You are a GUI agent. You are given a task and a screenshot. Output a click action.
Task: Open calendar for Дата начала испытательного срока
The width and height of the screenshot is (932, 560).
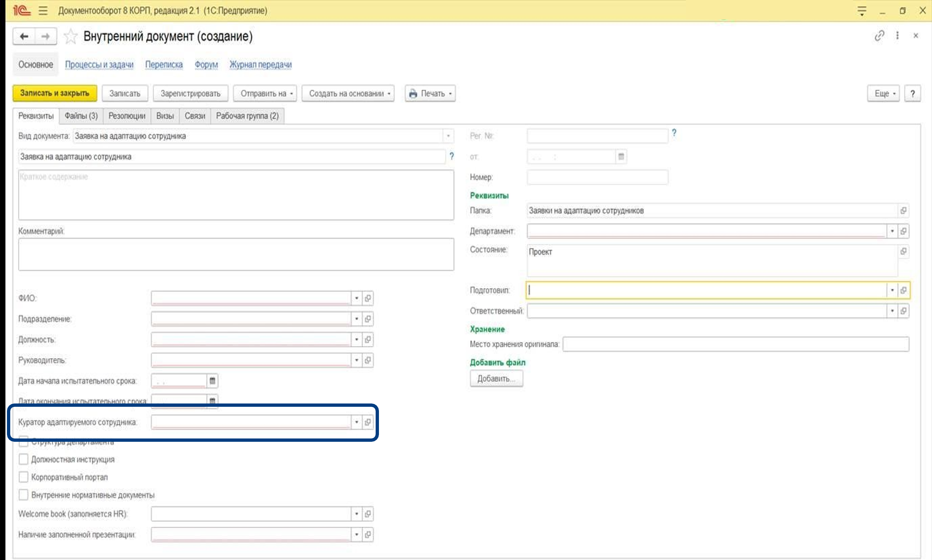[212, 381]
